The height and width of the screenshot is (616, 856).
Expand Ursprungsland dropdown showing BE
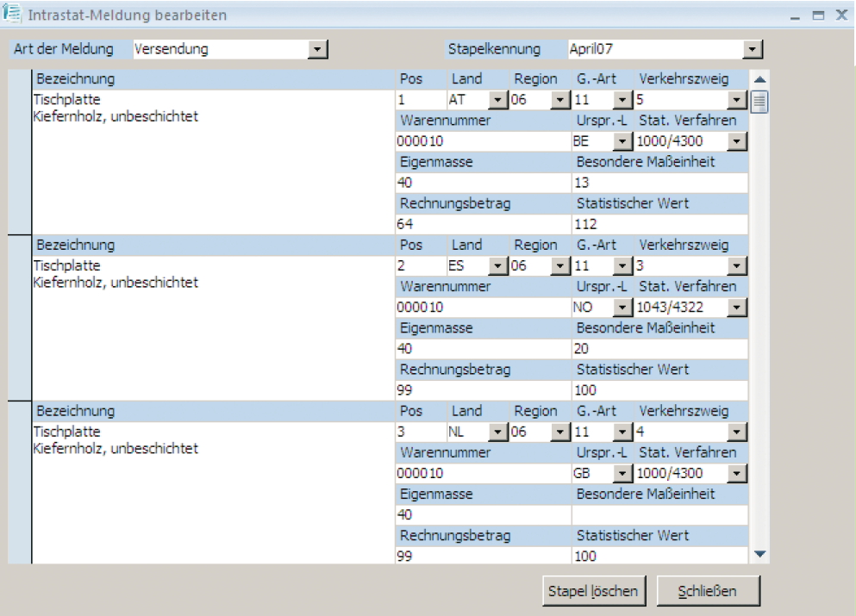[622, 141]
